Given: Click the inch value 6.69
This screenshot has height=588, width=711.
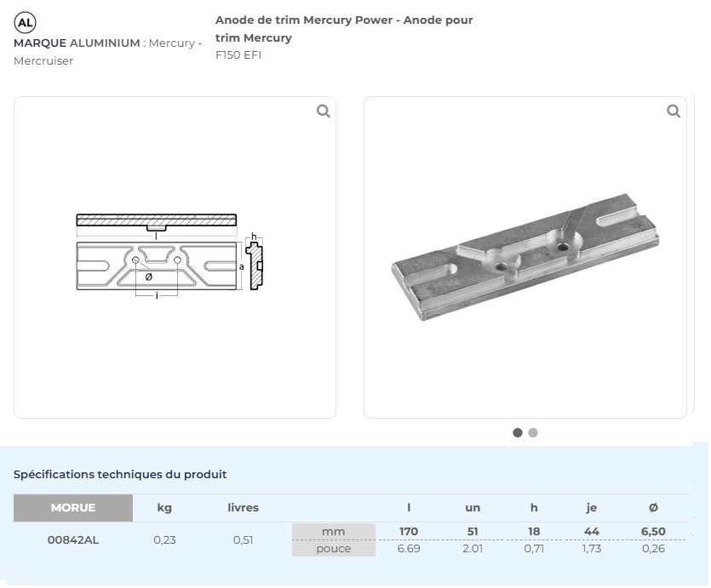Looking at the screenshot, I should point(409,549).
